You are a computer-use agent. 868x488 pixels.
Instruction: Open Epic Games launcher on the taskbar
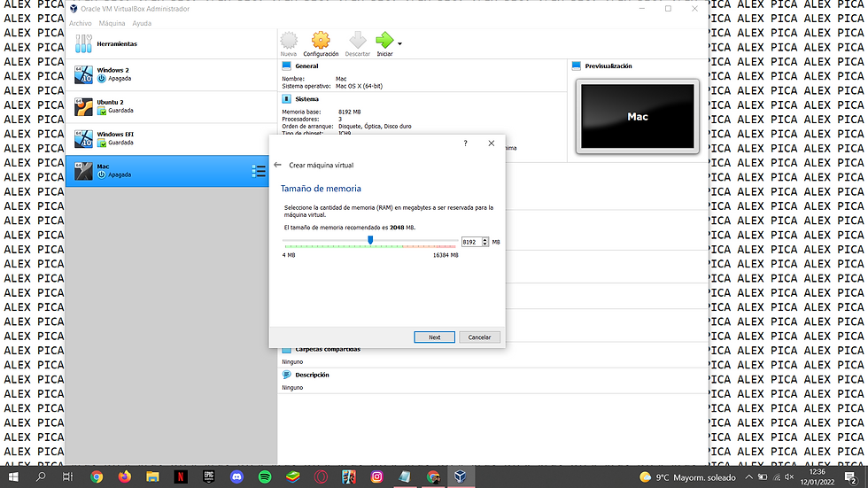[209, 477]
